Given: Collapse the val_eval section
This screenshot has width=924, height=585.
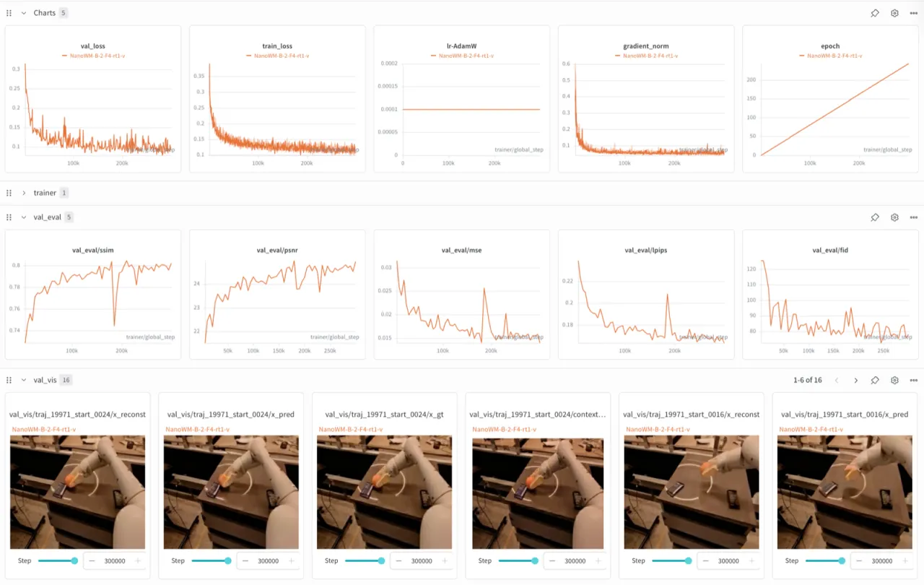Looking at the screenshot, I should pyautogui.click(x=24, y=217).
